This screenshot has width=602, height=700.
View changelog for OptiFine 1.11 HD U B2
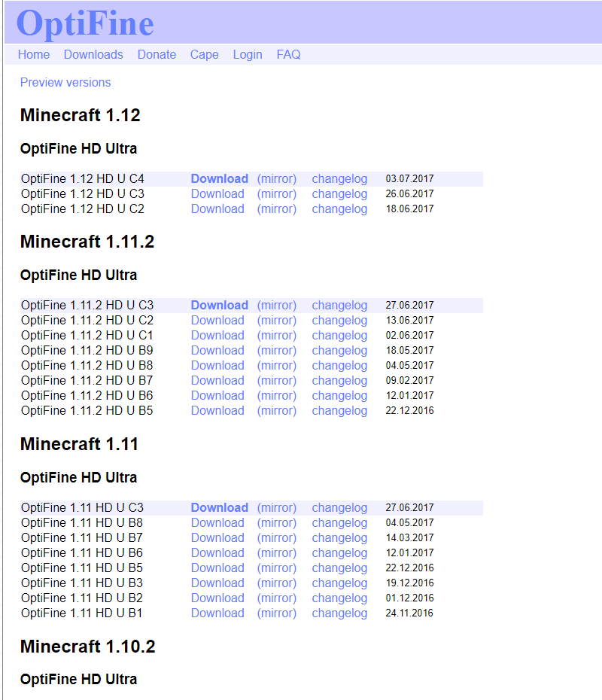(339, 598)
